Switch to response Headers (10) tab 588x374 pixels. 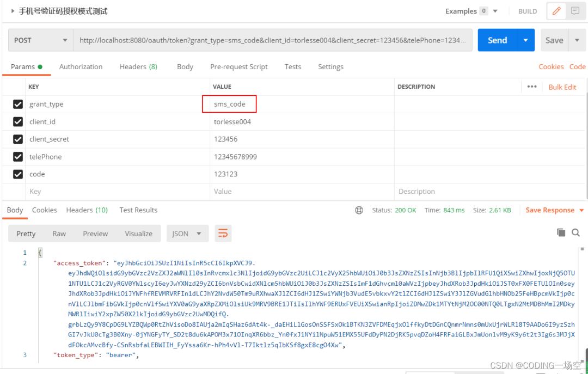[87, 210]
